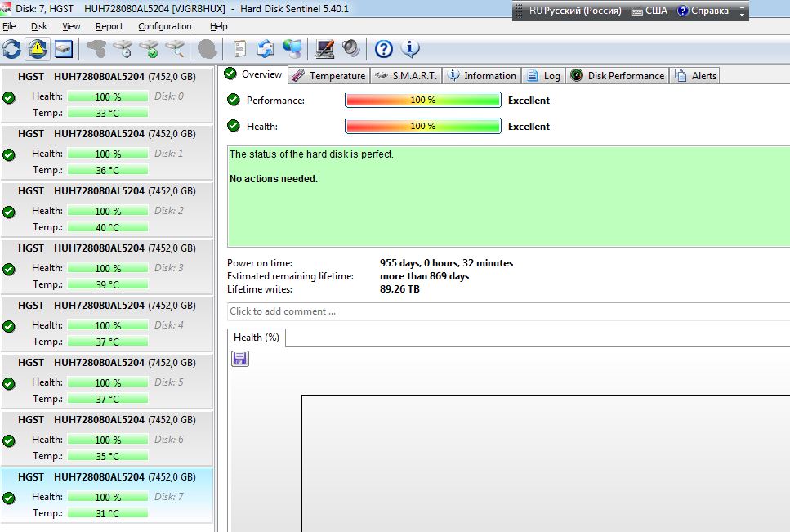
Task: Click the disk with clock toolbar icon
Action: (123, 49)
